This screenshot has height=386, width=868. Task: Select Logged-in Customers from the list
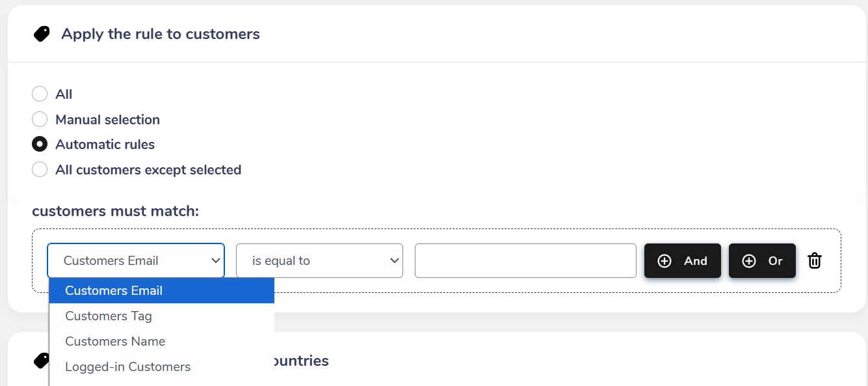[127, 367]
